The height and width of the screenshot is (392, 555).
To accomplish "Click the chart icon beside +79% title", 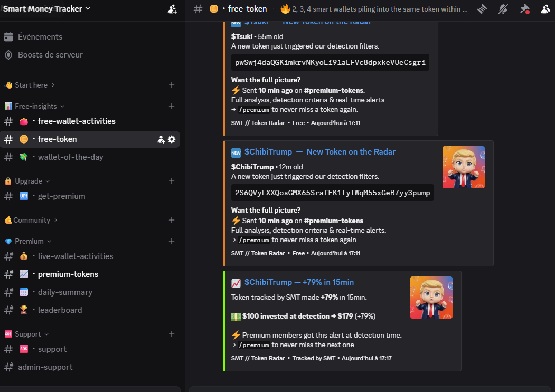I will pos(236,283).
